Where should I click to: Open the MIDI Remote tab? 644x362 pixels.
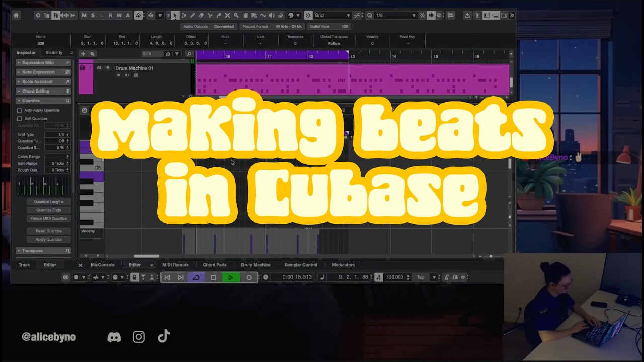coord(175,265)
